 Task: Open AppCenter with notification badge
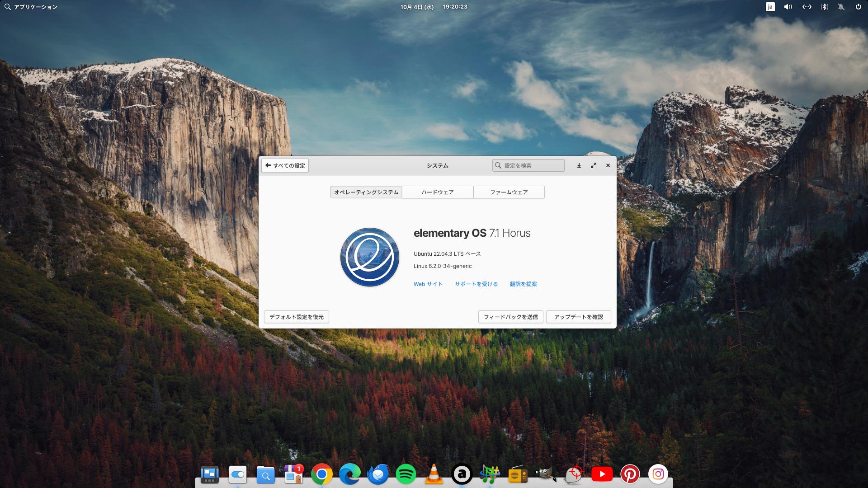294,474
